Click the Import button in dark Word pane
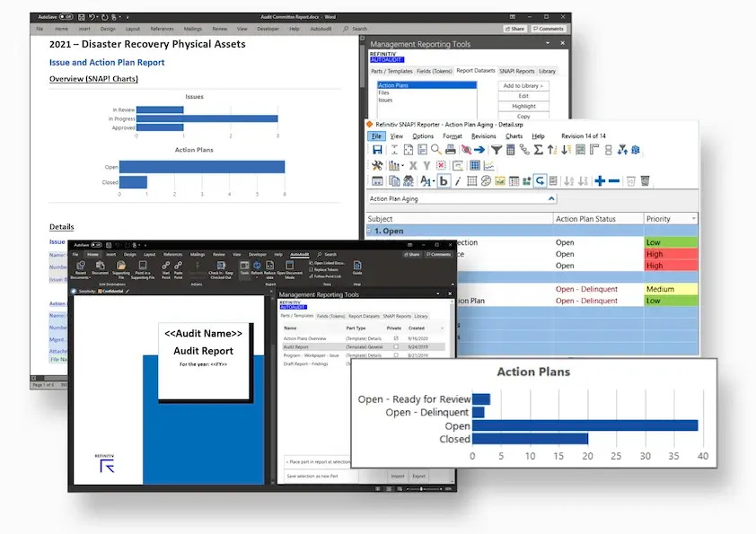 [398, 477]
